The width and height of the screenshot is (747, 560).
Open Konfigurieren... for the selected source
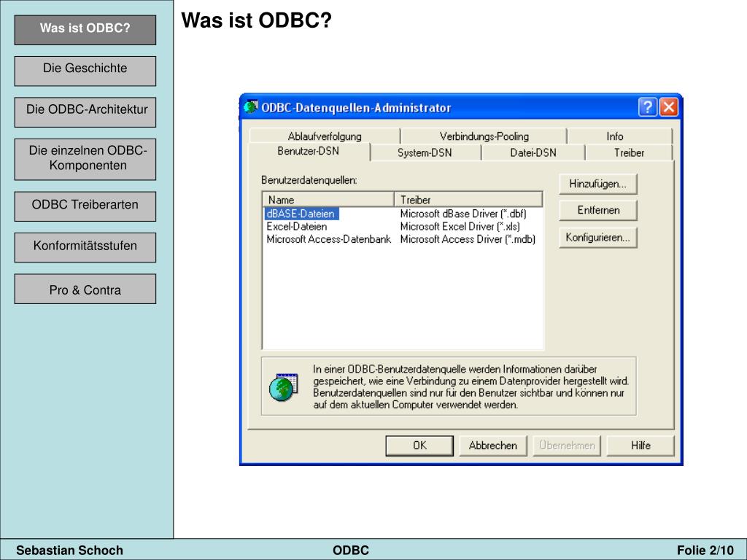[x=598, y=238]
